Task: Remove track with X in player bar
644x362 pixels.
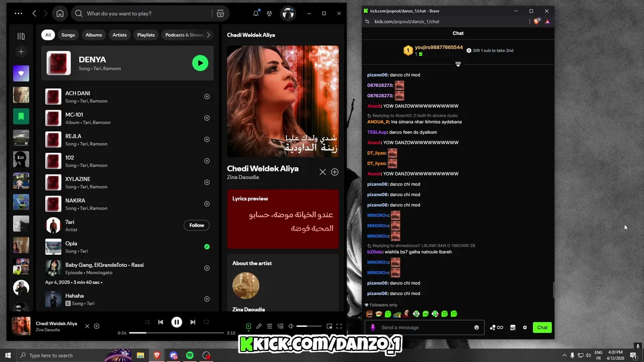Action: pos(87,326)
